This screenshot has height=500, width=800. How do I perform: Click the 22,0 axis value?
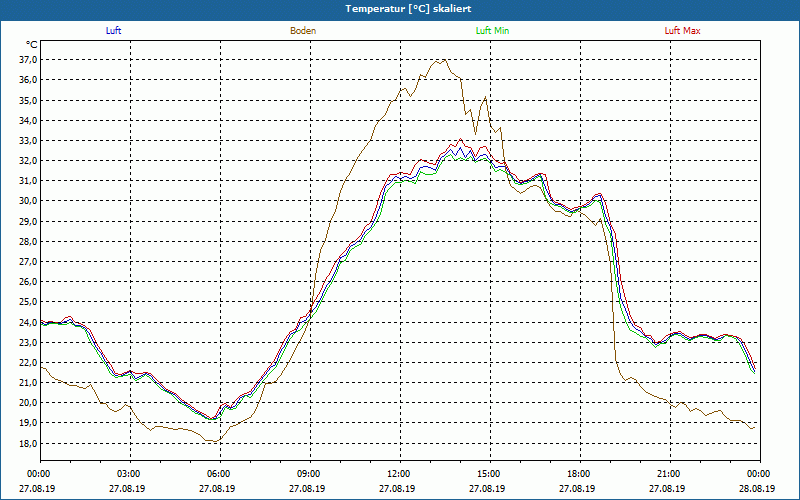28,363
